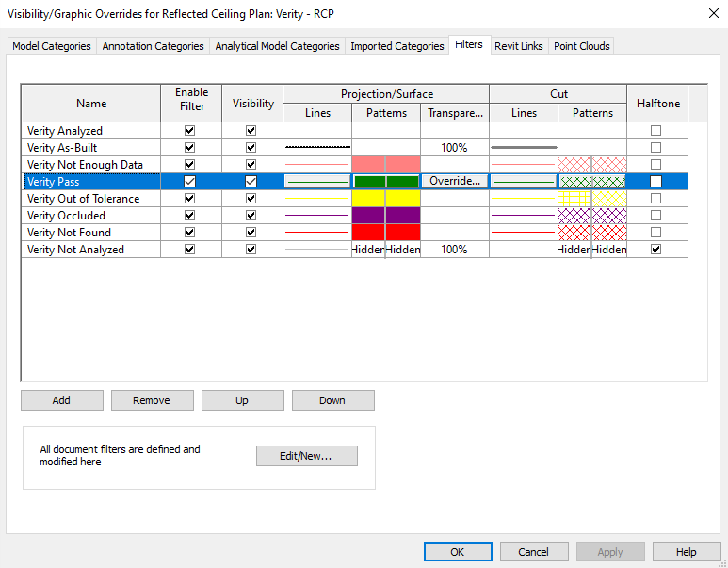The image size is (728, 568).
Task: Switch to the Model Categories tab
Action: [x=52, y=46]
